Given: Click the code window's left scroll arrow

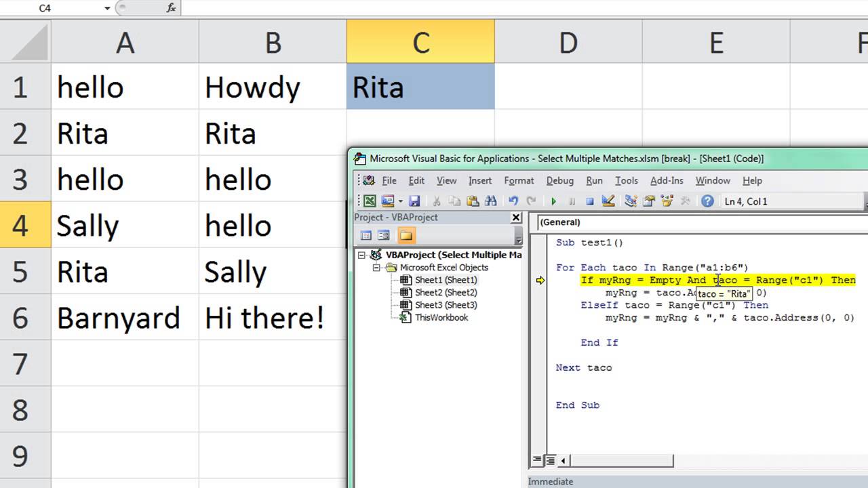Looking at the screenshot, I should [564, 461].
